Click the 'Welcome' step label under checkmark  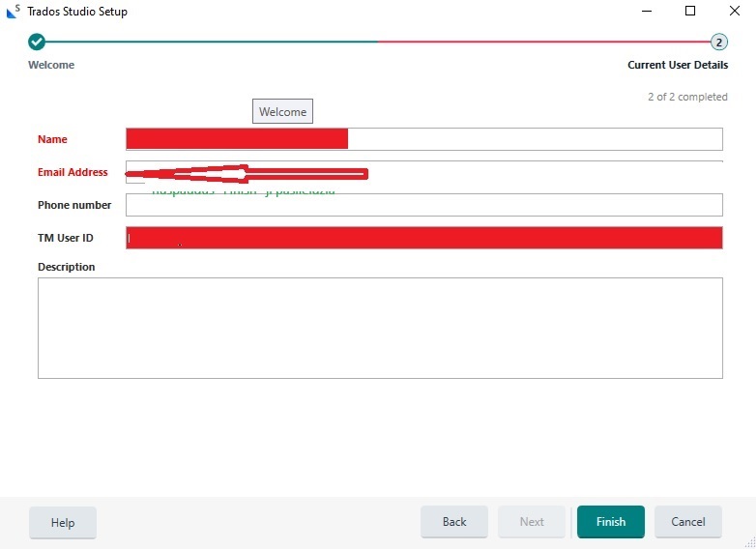(51, 65)
